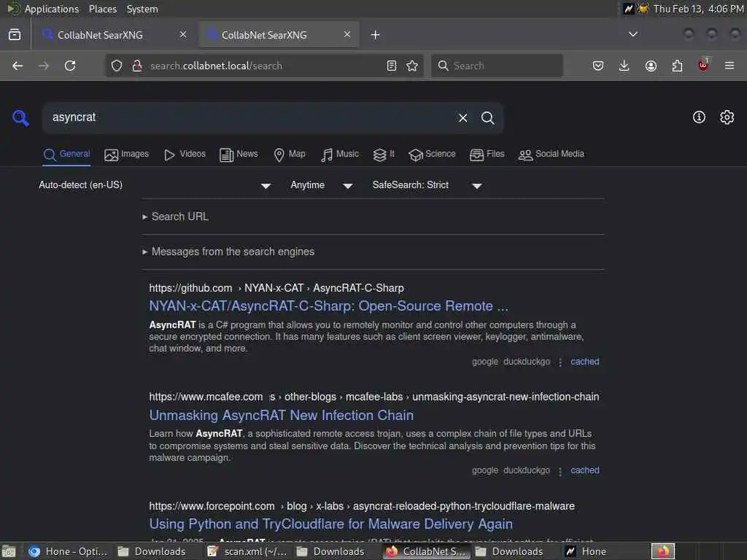Switch to the News search tab
This screenshot has height=560, width=747.
click(239, 155)
